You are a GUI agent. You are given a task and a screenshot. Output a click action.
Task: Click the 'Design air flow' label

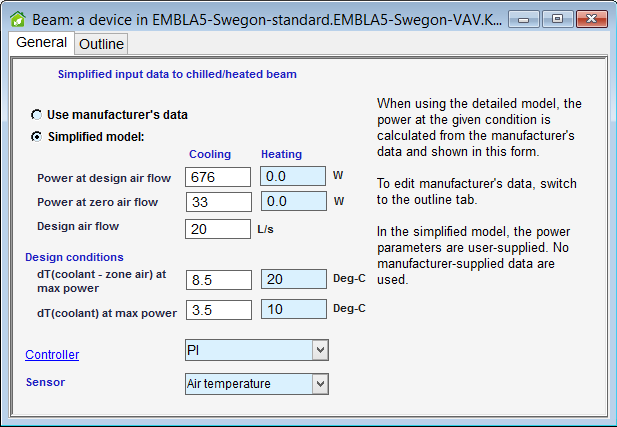point(78,226)
